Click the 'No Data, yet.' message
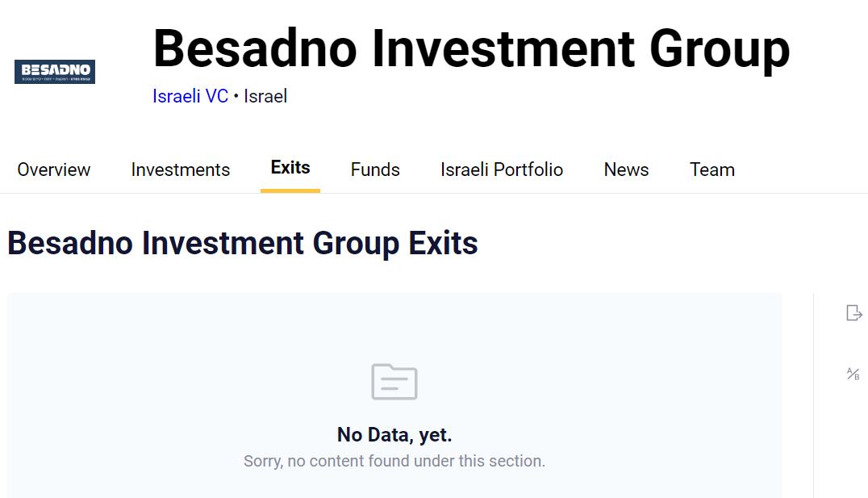The image size is (868, 498). point(394,435)
